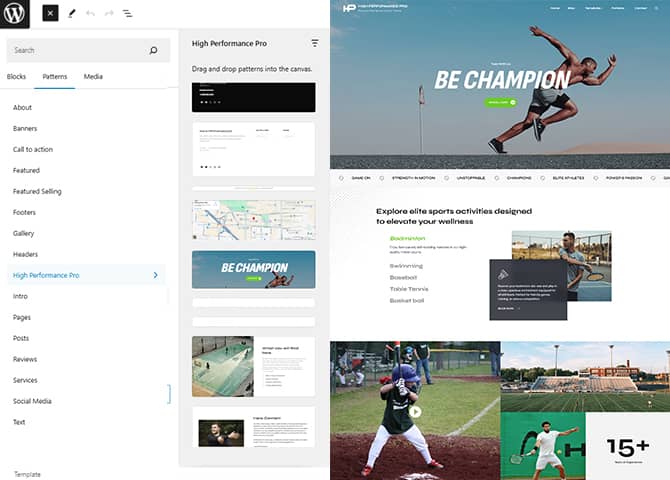Open the Call to action category
The image size is (670, 480).
tap(33, 149)
